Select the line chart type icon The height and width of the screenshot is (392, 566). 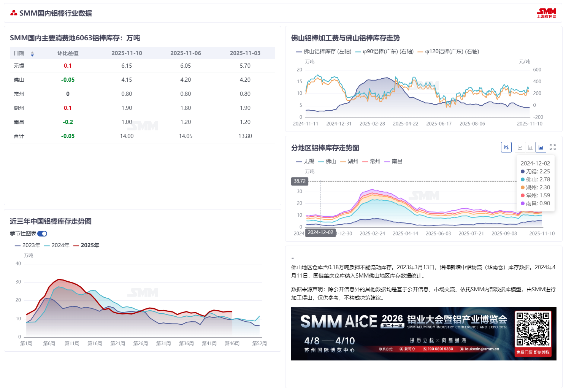click(x=520, y=147)
